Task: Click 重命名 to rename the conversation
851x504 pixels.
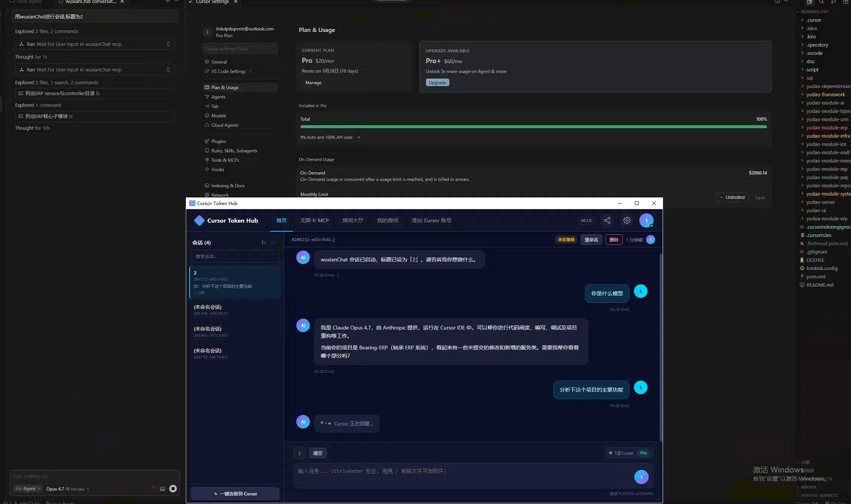Action: (591, 240)
